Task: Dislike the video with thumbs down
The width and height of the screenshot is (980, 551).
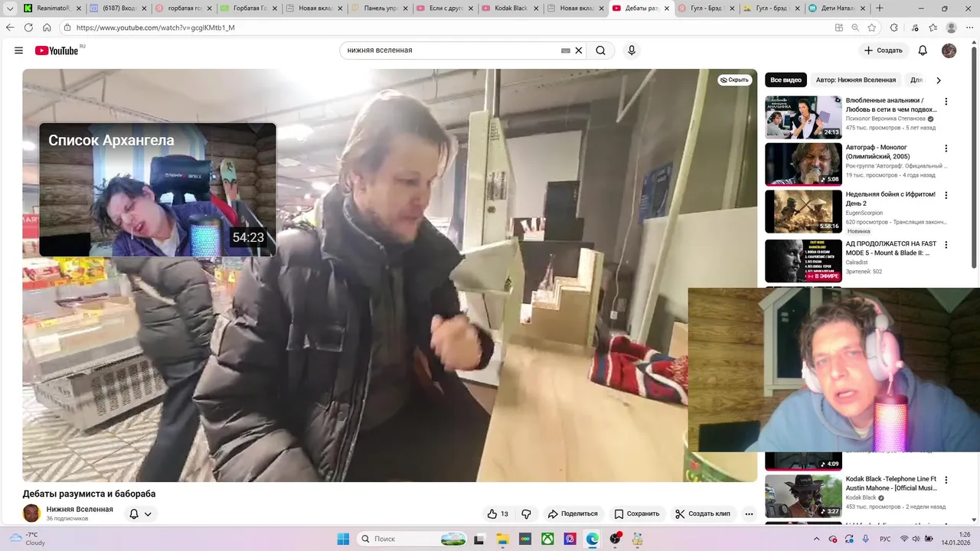Action: 526,514
